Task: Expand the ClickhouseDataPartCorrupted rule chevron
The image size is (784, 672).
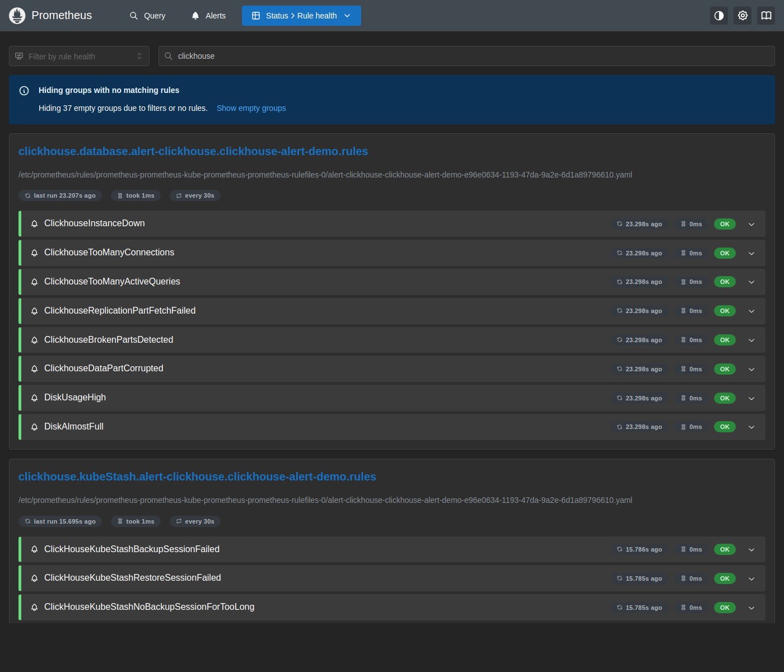Action: 752,369
